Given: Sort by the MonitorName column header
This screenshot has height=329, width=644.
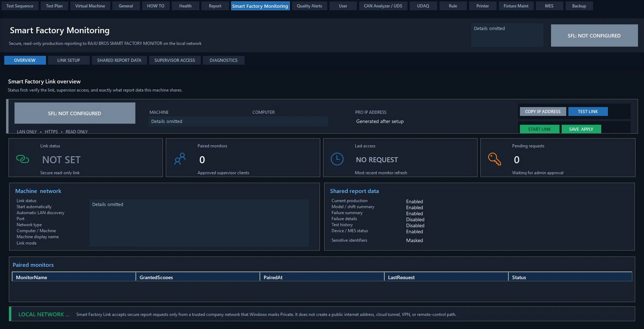Looking at the screenshot, I should click(x=74, y=277).
